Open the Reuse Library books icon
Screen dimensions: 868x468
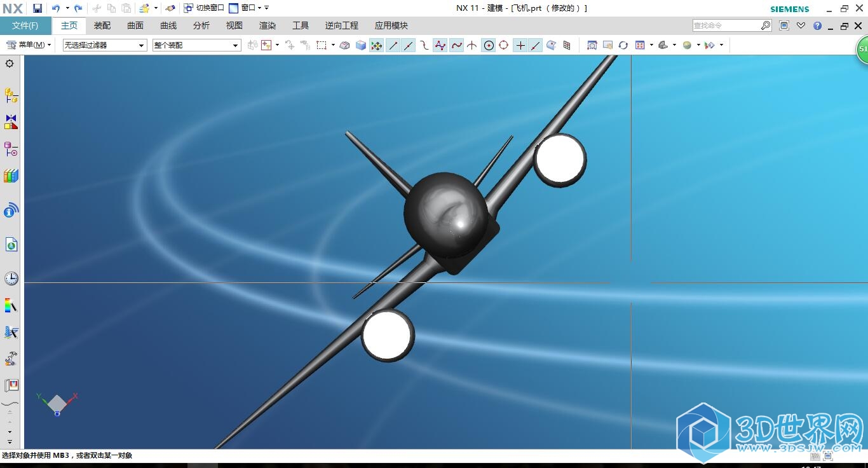[11, 175]
